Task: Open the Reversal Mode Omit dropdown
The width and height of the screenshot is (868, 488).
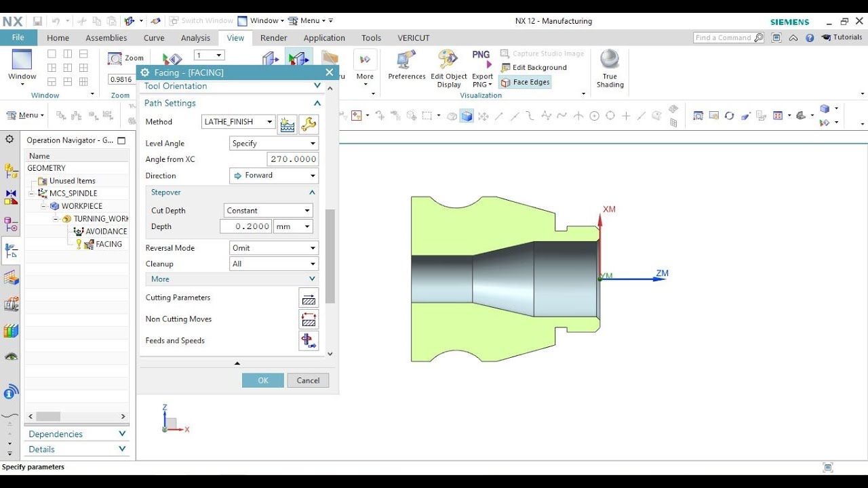Action: click(x=274, y=248)
